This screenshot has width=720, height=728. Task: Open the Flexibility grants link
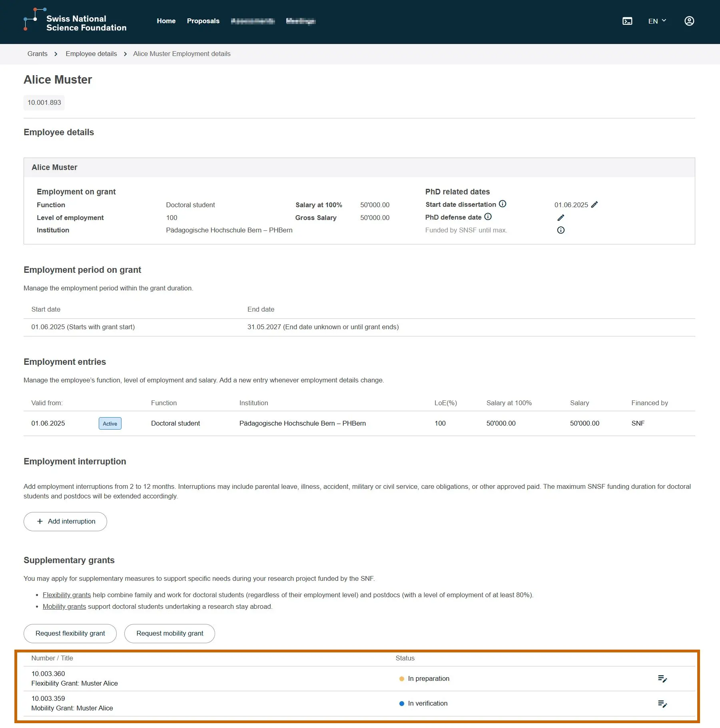67,595
